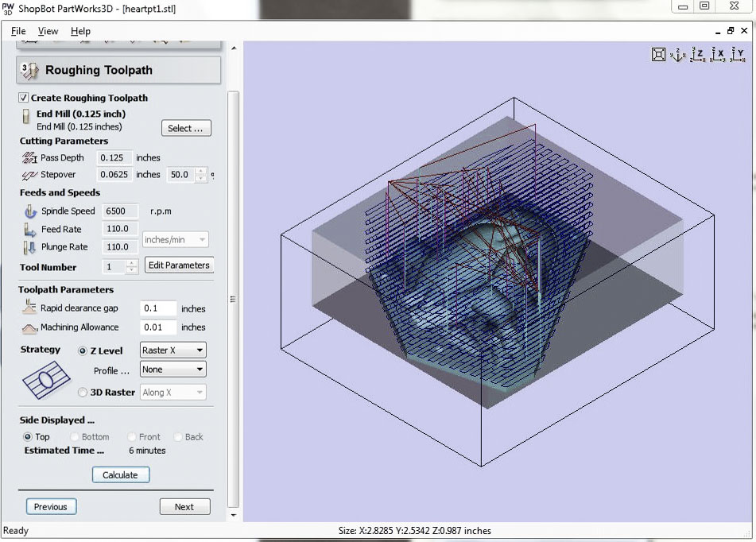The width and height of the screenshot is (756, 542).
Task: Open the inches/min units dropdown
Action: pos(176,240)
